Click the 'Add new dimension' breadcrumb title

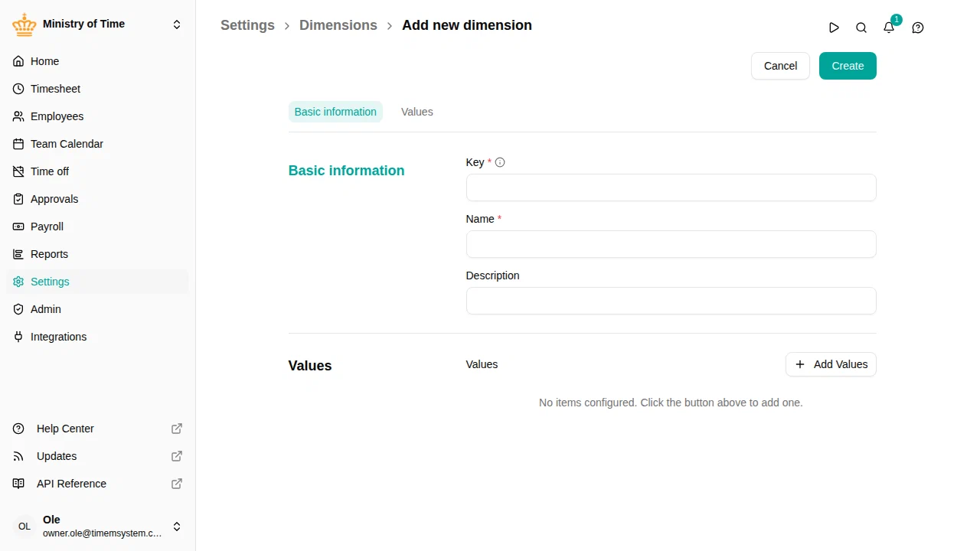[467, 25]
